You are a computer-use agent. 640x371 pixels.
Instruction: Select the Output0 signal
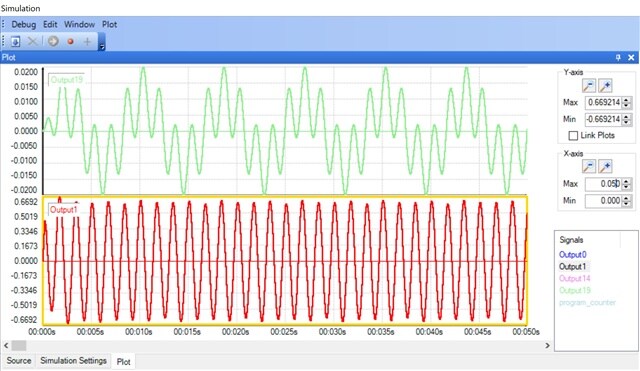click(x=572, y=255)
